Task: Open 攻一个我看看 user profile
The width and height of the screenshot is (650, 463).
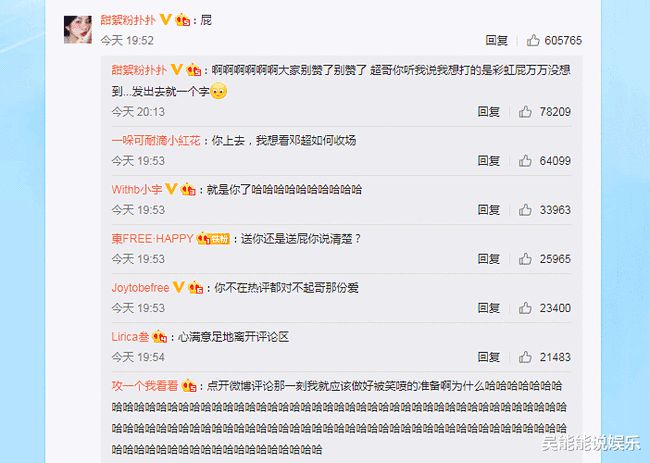Action: click(145, 386)
